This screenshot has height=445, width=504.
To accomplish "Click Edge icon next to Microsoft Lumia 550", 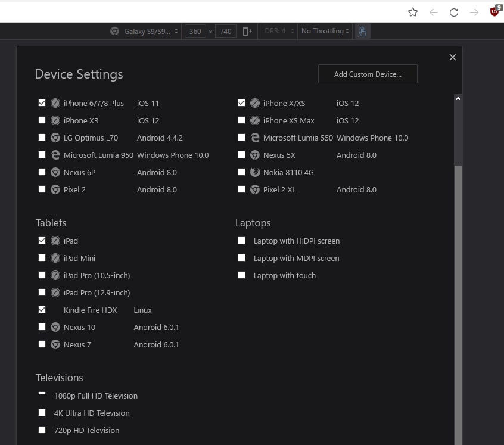I will (x=255, y=138).
